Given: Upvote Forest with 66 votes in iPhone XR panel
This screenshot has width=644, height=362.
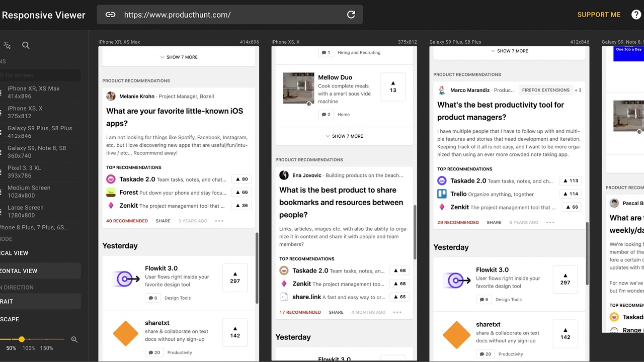Looking at the screenshot, I should click(242, 192).
